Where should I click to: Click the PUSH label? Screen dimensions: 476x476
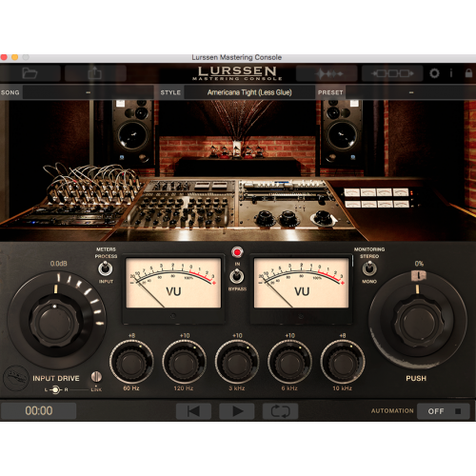coord(416,378)
